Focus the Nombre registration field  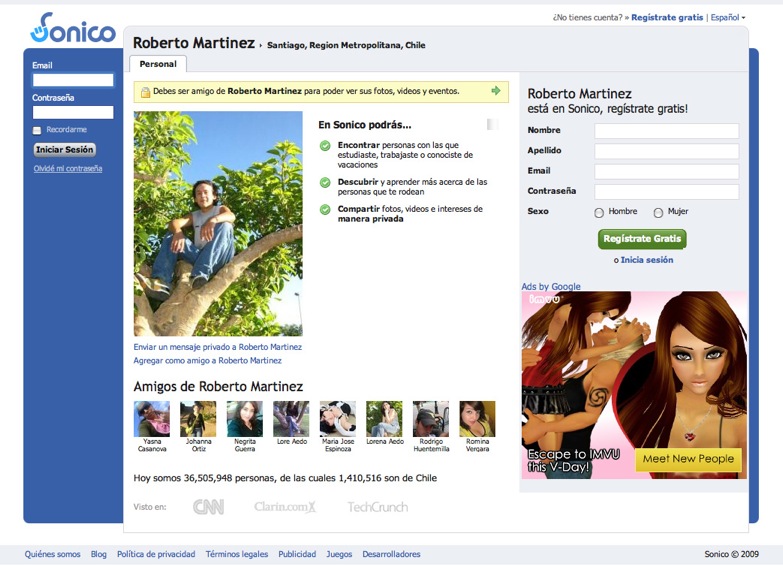click(667, 131)
